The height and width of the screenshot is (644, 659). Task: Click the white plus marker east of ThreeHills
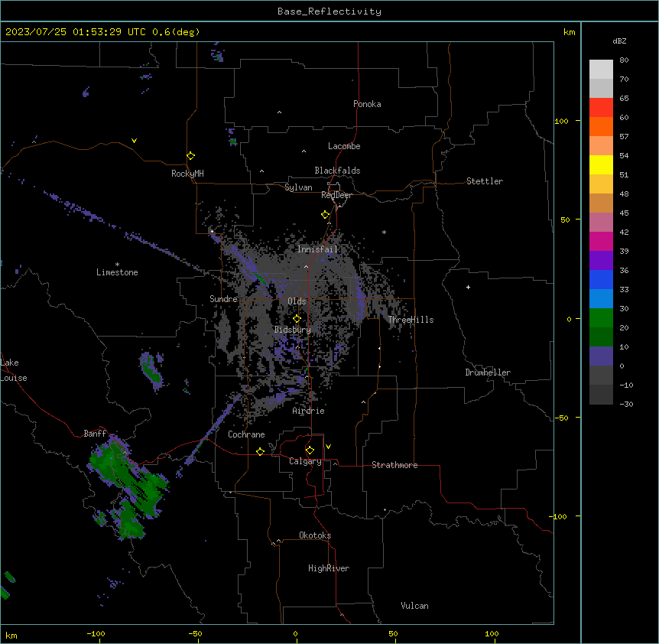tap(468, 287)
